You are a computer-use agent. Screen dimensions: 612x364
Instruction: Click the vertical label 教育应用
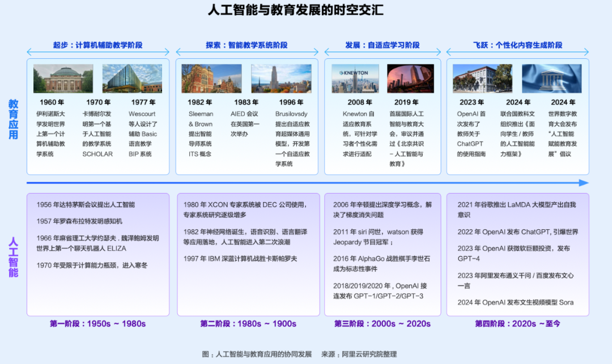13,119
